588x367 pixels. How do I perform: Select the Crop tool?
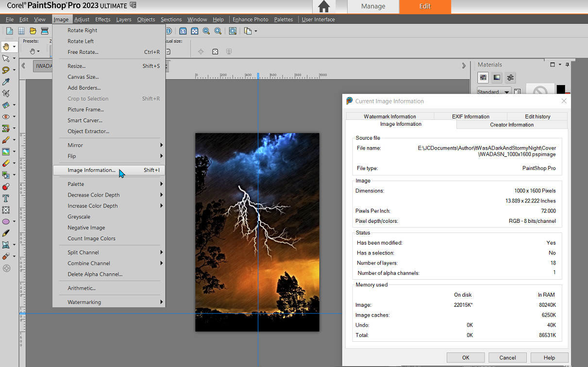click(6, 93)
